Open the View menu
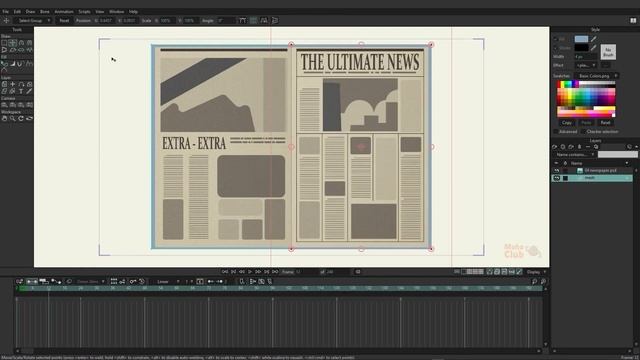Screen dimensions: 640x360 tap(100, 11)
